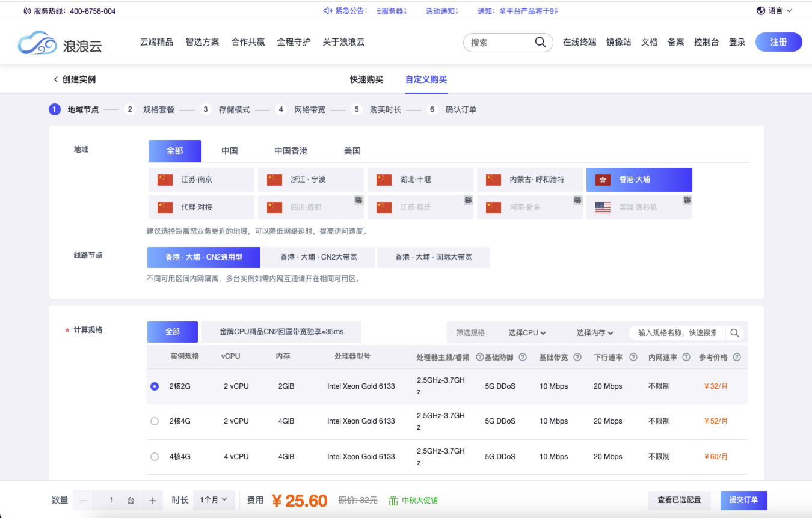Click the Hong Kong flag in 香港·大埔
This screenshot has height=518, width=812.
[603, 180]
